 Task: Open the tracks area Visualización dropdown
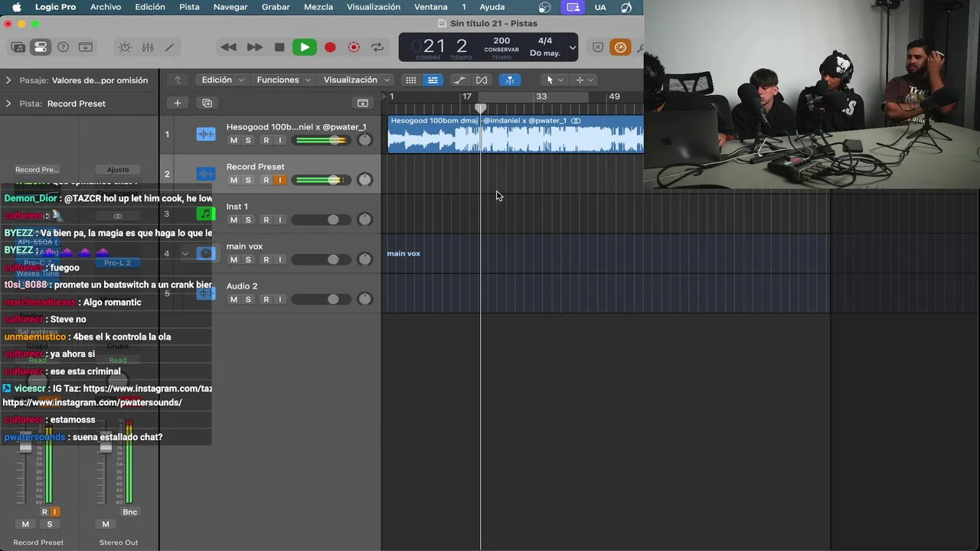[356, 80]
